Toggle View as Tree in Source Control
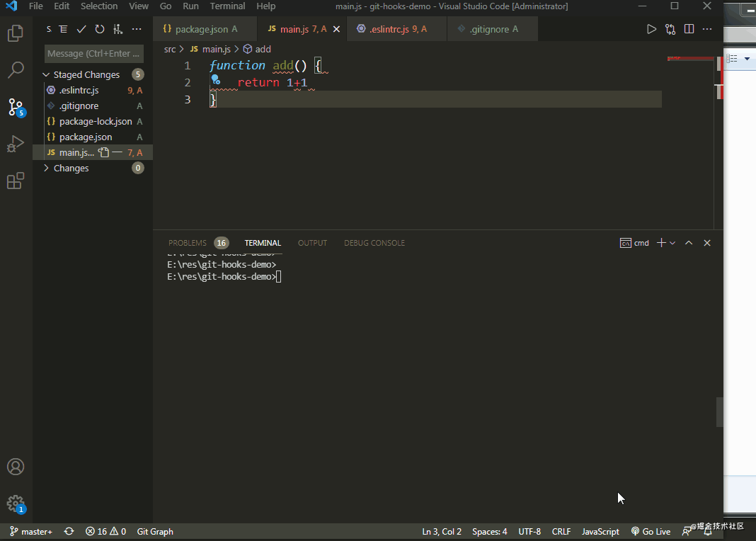 (x=64, y=29)
